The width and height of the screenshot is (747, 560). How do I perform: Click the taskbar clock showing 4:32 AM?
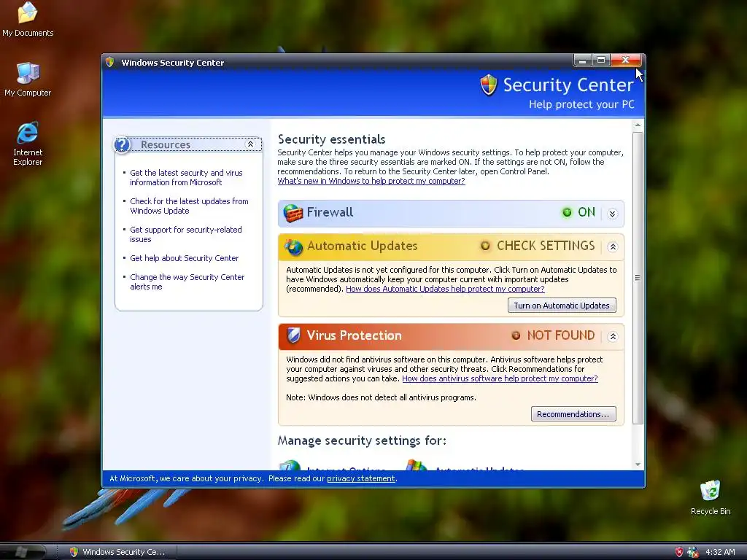tap(720, 552)
